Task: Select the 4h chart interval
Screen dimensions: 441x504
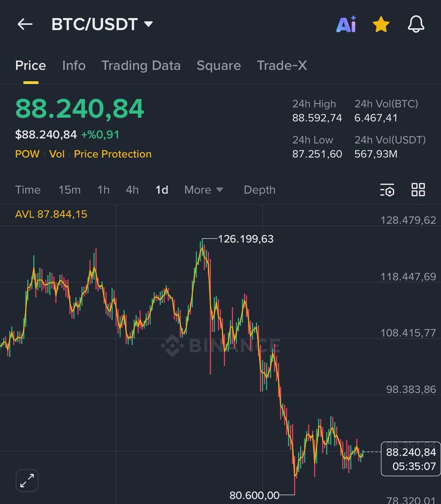Action: [132, 190]
